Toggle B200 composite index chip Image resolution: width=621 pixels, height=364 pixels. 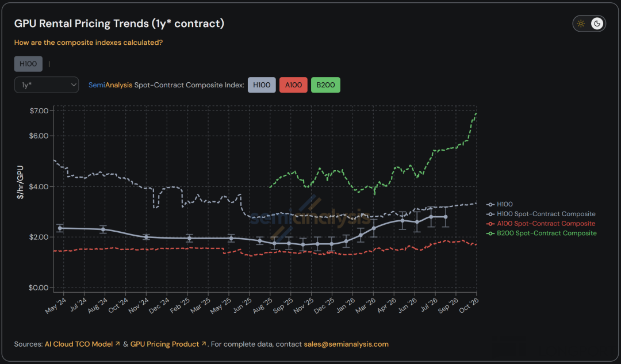325,85
